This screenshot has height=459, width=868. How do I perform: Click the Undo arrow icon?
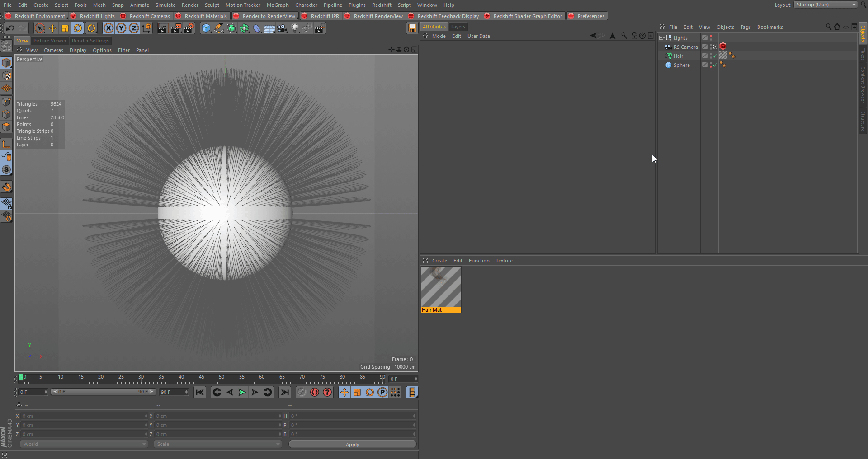click(x=10, y=28)
